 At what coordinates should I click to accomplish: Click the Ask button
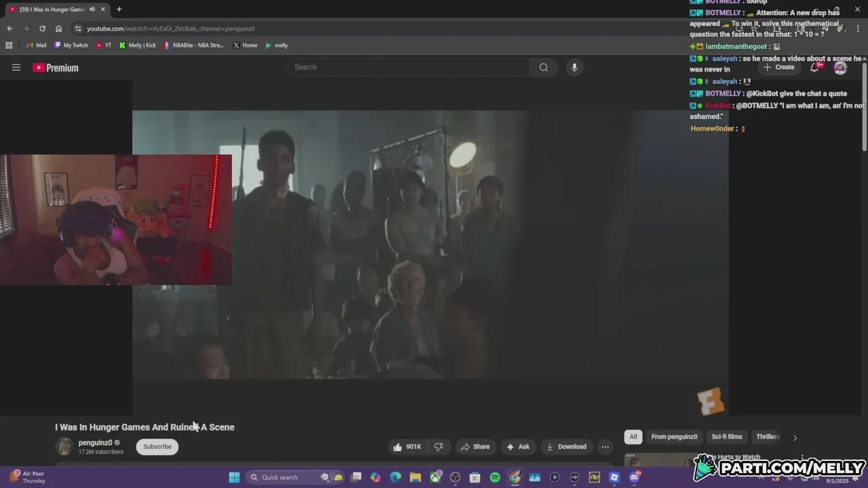(x=517, y=447)
